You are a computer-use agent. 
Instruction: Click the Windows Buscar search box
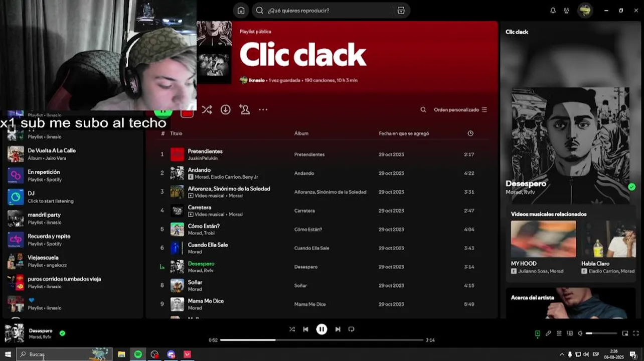pyautogui.click(x=64, y=354)
